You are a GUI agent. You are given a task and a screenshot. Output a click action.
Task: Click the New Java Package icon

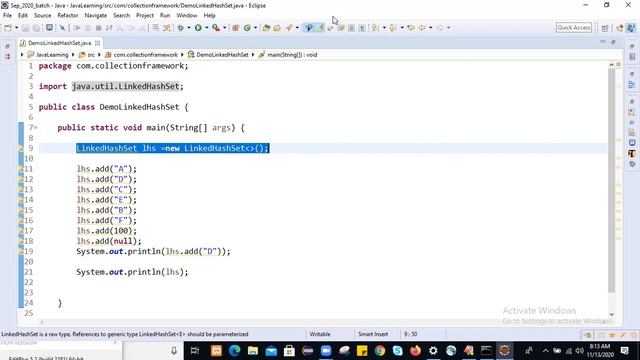point(236,28)
